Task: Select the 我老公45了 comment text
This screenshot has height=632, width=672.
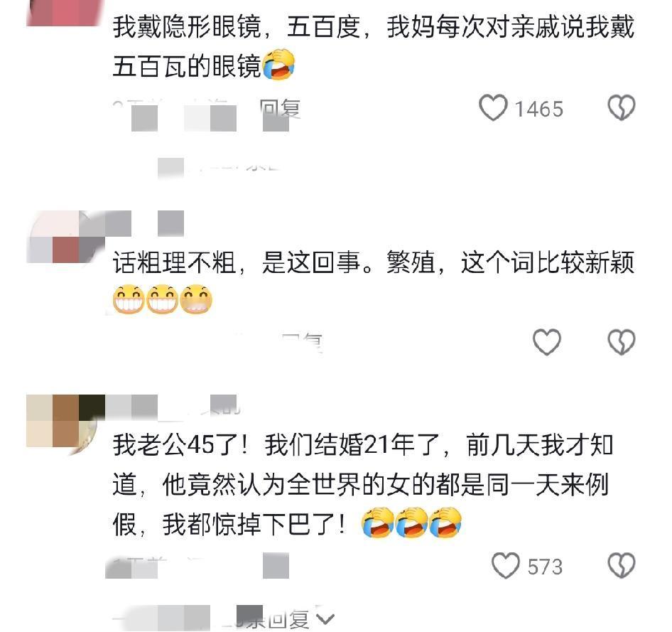Action: 362,485
